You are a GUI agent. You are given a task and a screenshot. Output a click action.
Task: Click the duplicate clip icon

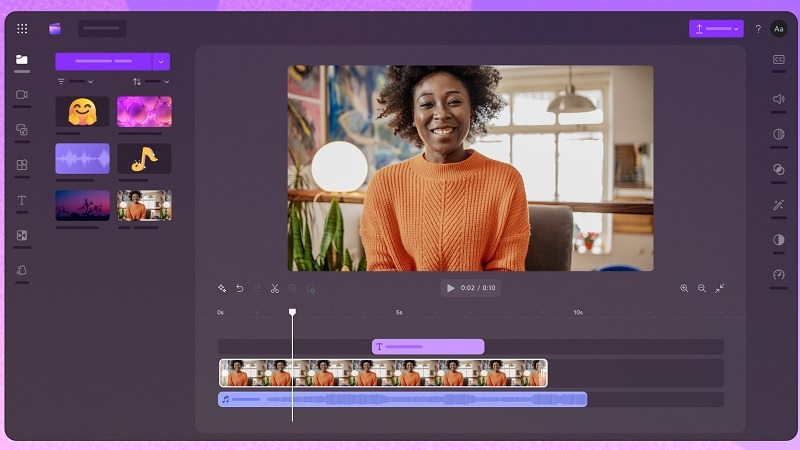[311, 289]
